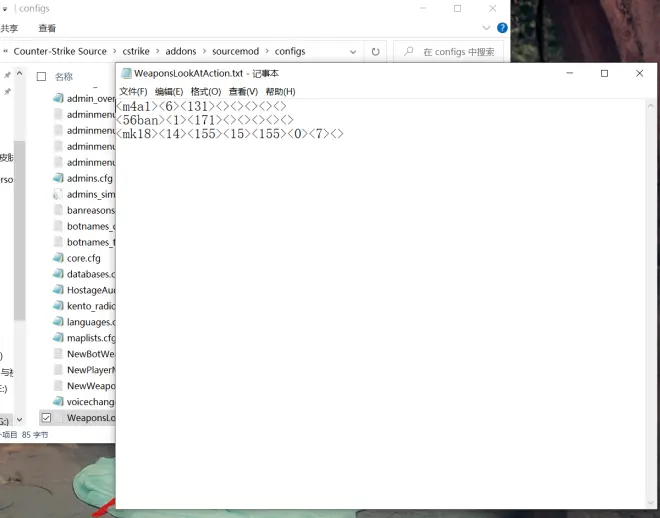Viewport: 660px width, 518px height.
Task: Click the upper pin icon in navigation pane
Action: 7,75
